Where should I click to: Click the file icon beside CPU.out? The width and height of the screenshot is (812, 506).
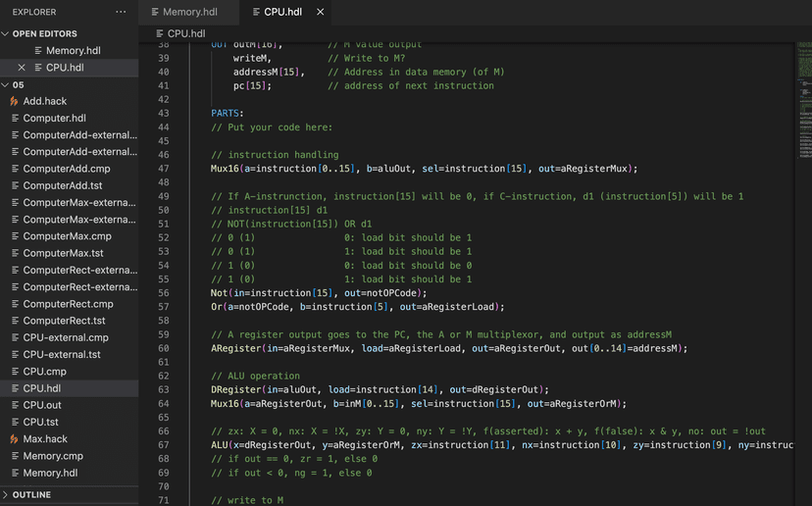(x=15, y=405)
